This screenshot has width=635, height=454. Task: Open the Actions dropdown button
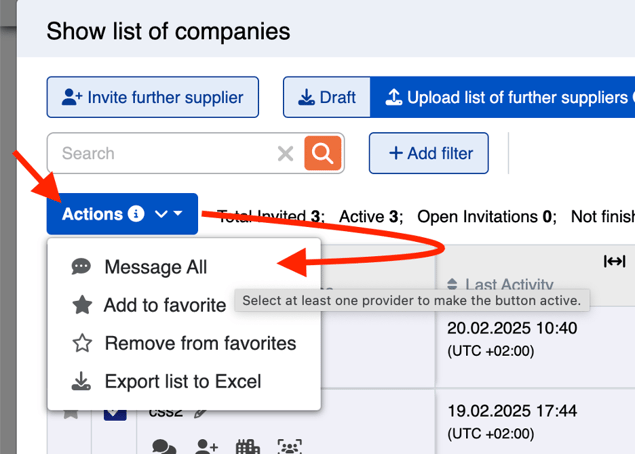[122, 214]
